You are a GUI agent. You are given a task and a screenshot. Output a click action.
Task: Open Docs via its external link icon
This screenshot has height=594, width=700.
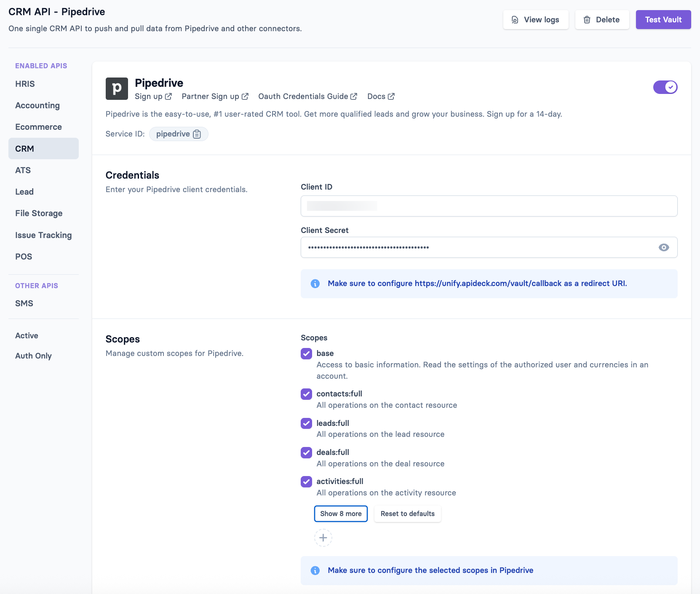coord(391,96)
